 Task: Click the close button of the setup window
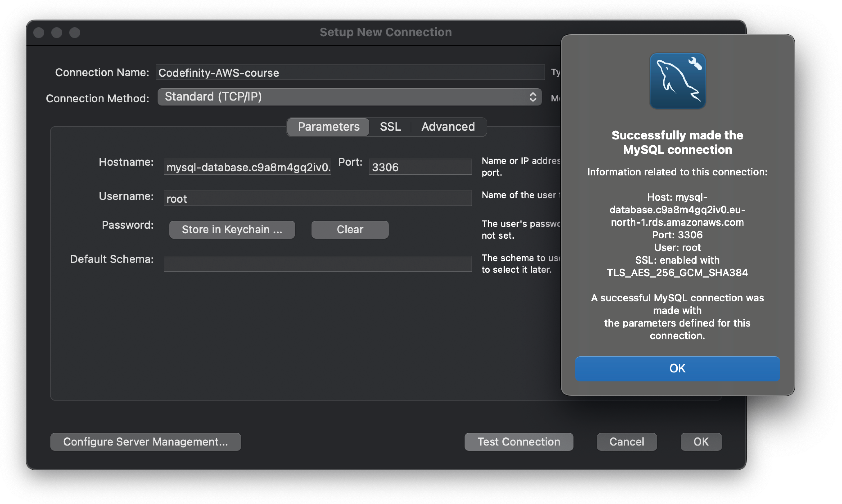(x=39, y=33)
